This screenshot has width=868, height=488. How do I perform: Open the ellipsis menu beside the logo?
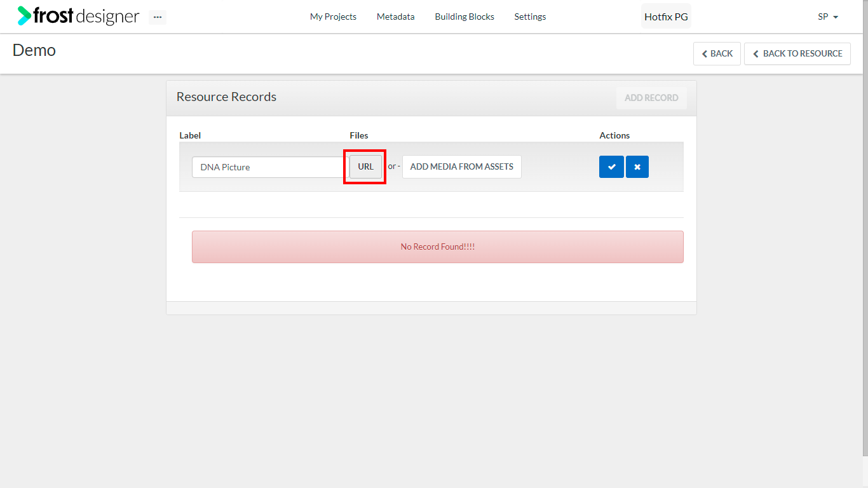click(x=158, y=17)
